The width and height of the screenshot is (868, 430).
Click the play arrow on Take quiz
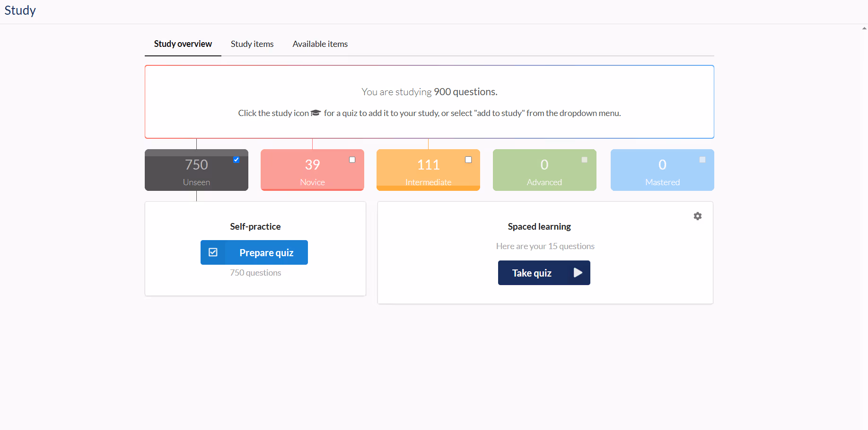[x=578, y=273]
